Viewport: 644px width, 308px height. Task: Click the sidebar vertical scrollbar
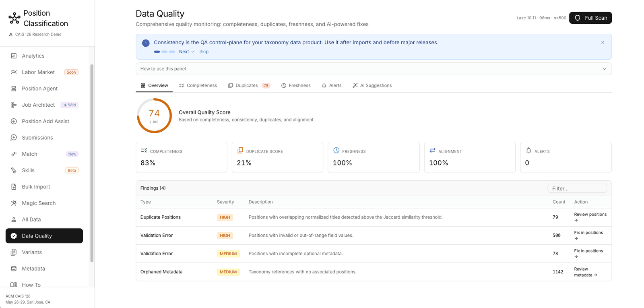click(92, 163)
